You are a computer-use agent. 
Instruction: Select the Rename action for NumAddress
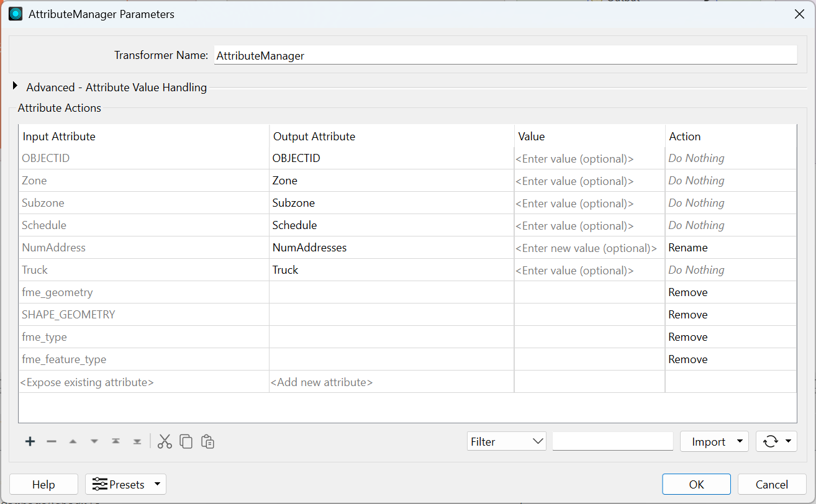point(730,248)
